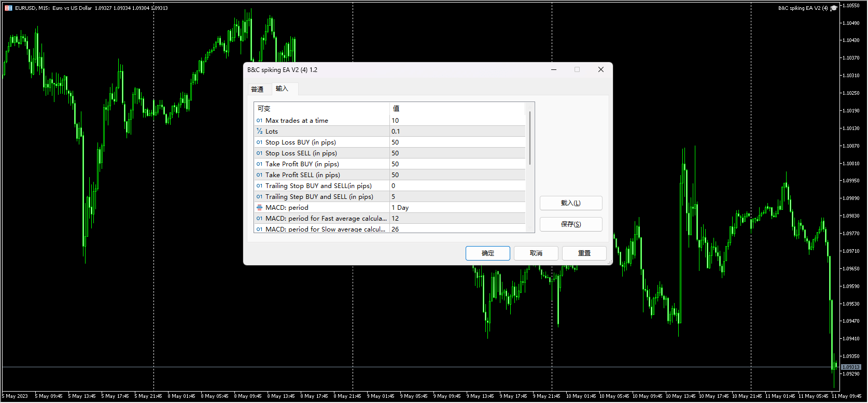Screen dimensions: 868x403
Task: Click the parameter list vertical scrollbar
Action: [529, 138]
